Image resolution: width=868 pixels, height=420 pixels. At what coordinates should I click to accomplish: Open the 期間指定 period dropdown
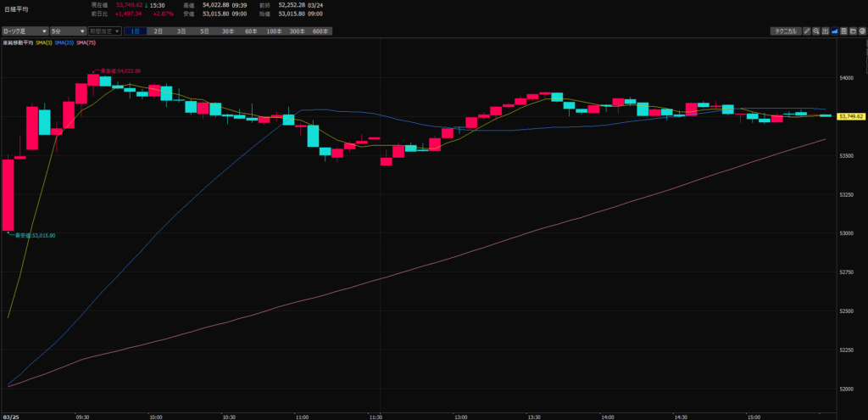point(105,31)
